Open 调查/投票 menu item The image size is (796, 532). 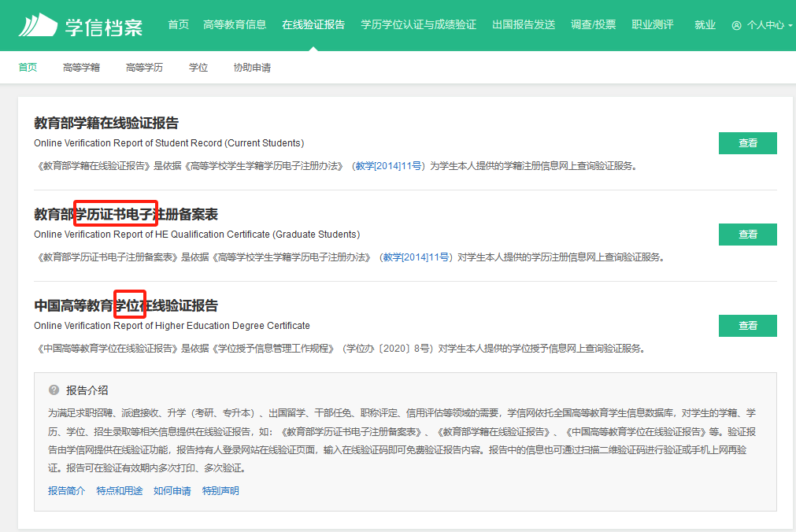593,24
